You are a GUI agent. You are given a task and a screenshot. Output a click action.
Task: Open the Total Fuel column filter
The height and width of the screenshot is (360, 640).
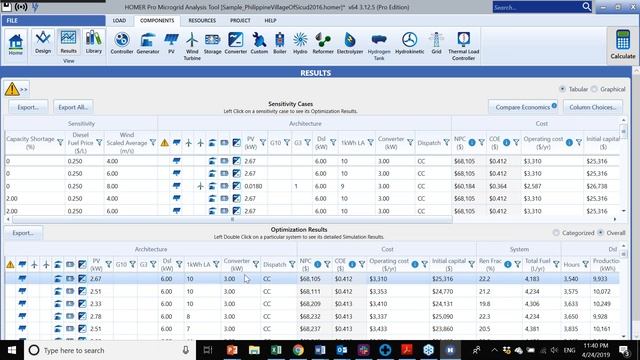556,264
